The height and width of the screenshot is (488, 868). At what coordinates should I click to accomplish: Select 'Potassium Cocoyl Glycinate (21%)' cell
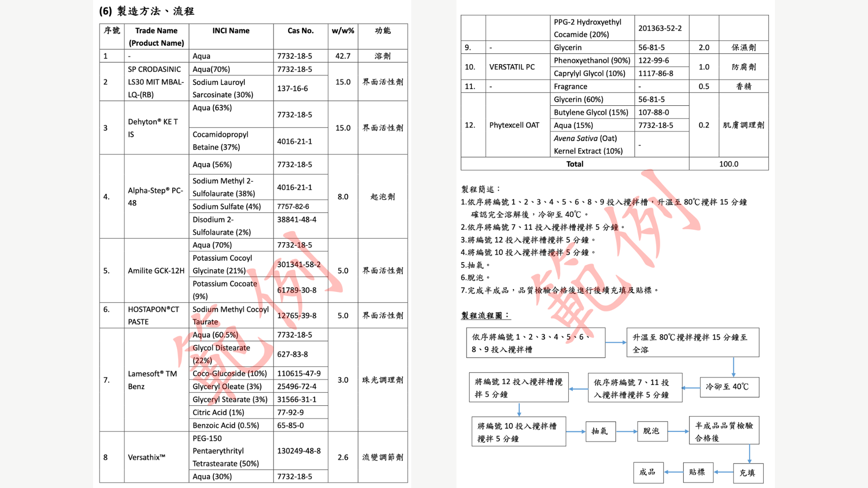tap(231, 264)
